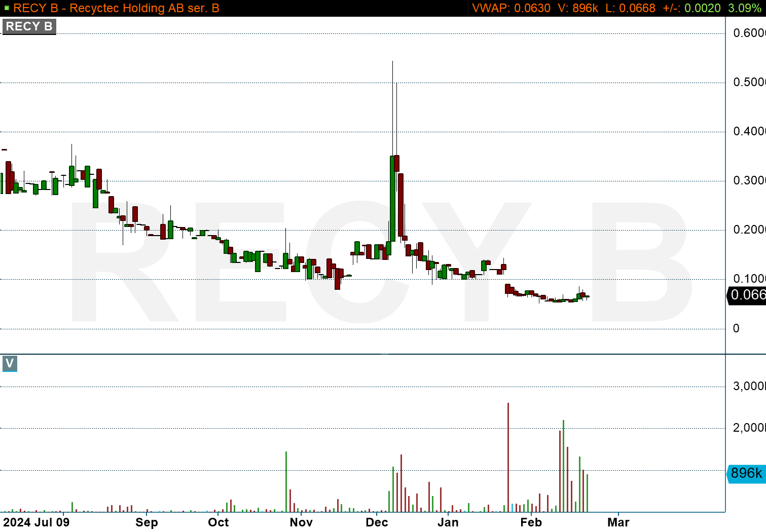Select the RECY B chart label badge
766x532 pixels.
click(x=29, y=26)
